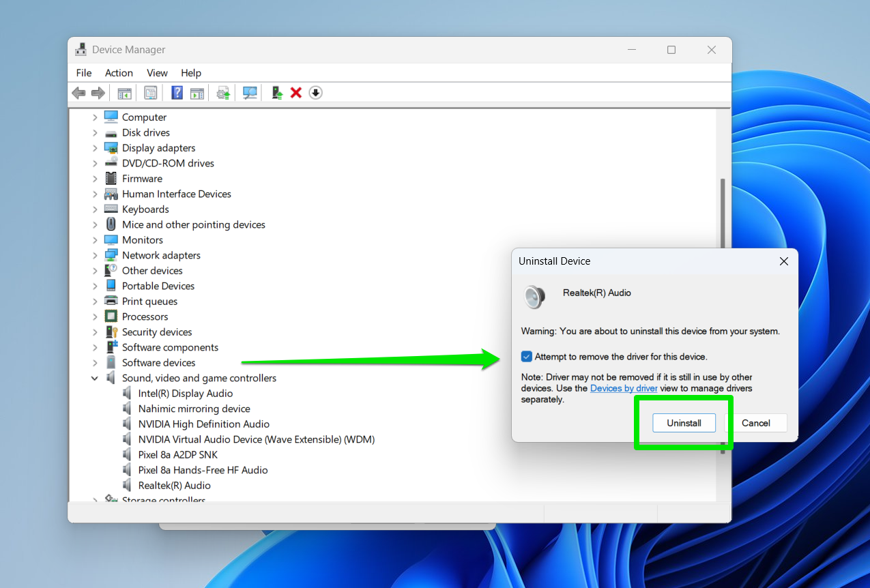Screen dimensions: 870x588
Task: Maximize the Device Manager window
Action: 671,50
